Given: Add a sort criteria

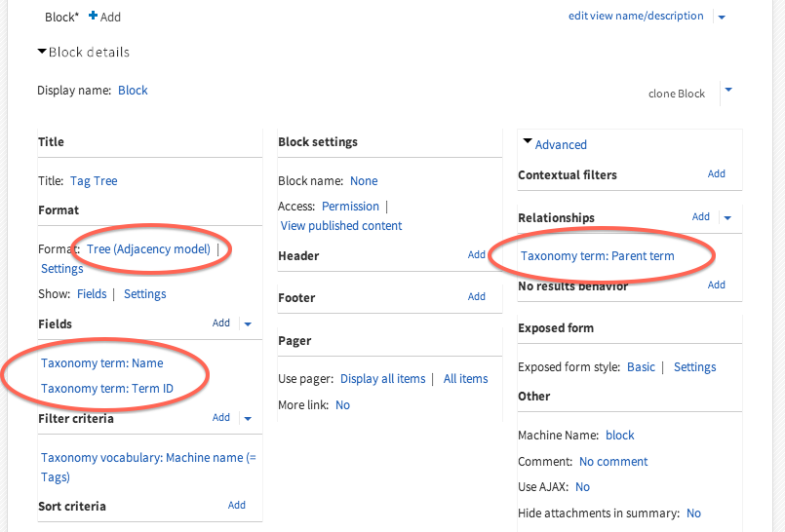Looking at the screenshot, I should pyautogui.click(x=236, y=506).
